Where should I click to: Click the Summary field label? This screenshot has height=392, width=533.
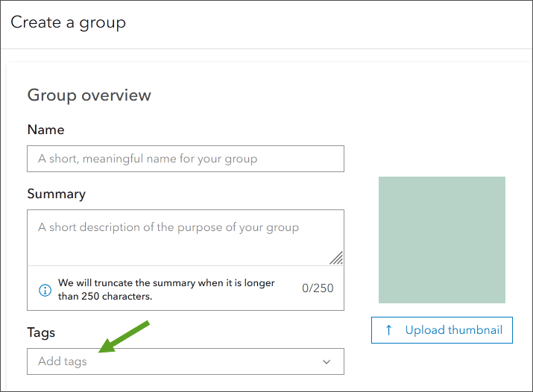pyautogui.click(x=56, y=194)
